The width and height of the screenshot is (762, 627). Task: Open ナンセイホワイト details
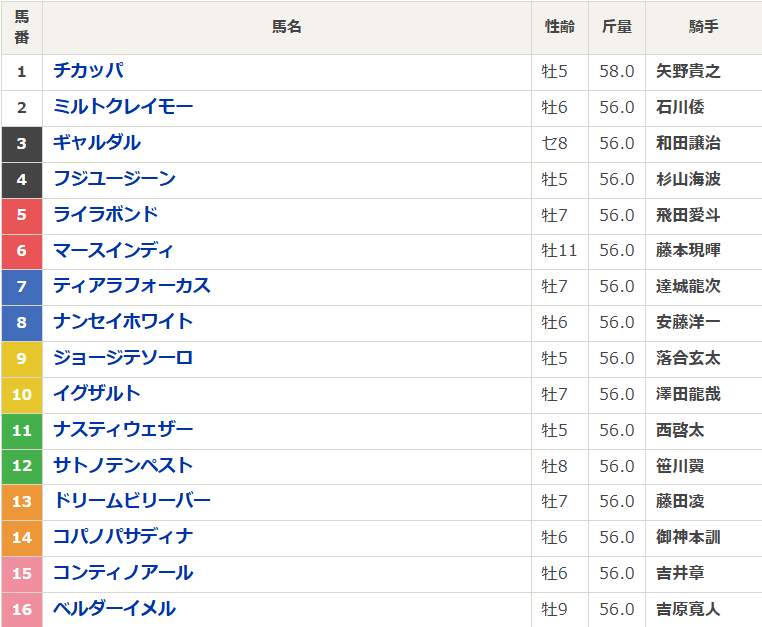[122, 322]
